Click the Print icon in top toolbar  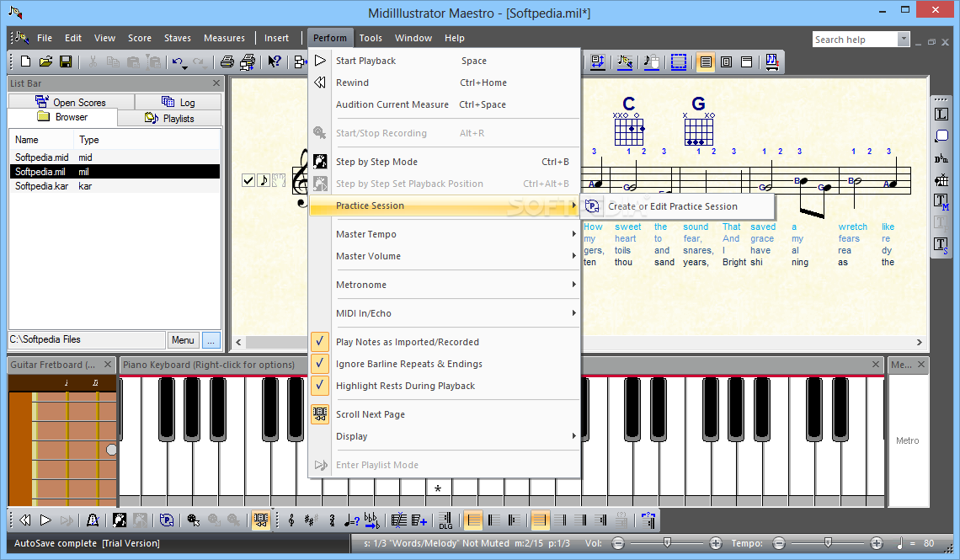pos(227,61)
